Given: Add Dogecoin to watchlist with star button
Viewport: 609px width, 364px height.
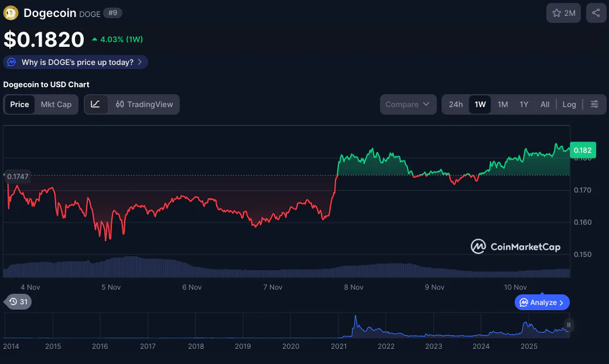Looking at the screenshot, I should point(563,13).
